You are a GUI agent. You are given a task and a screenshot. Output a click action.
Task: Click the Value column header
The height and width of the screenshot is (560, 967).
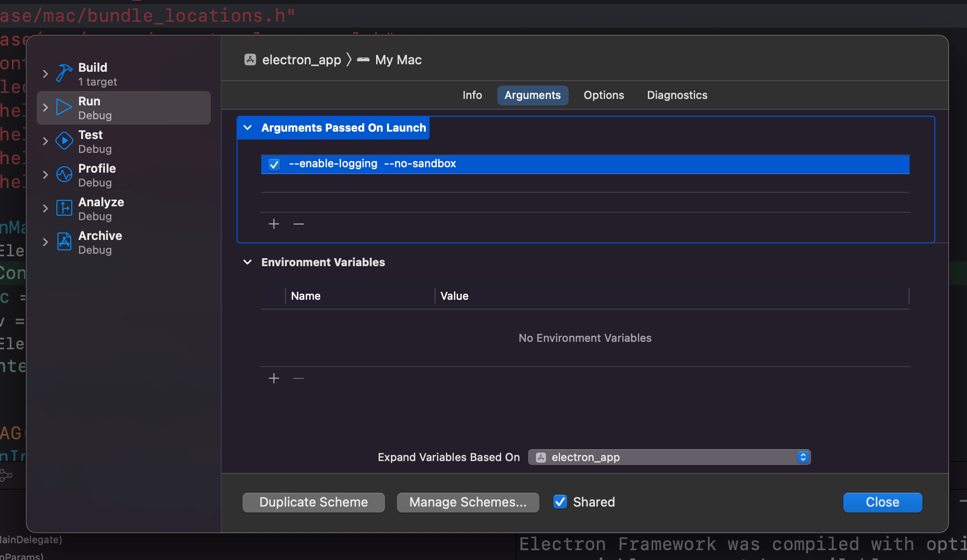[454, 296]
